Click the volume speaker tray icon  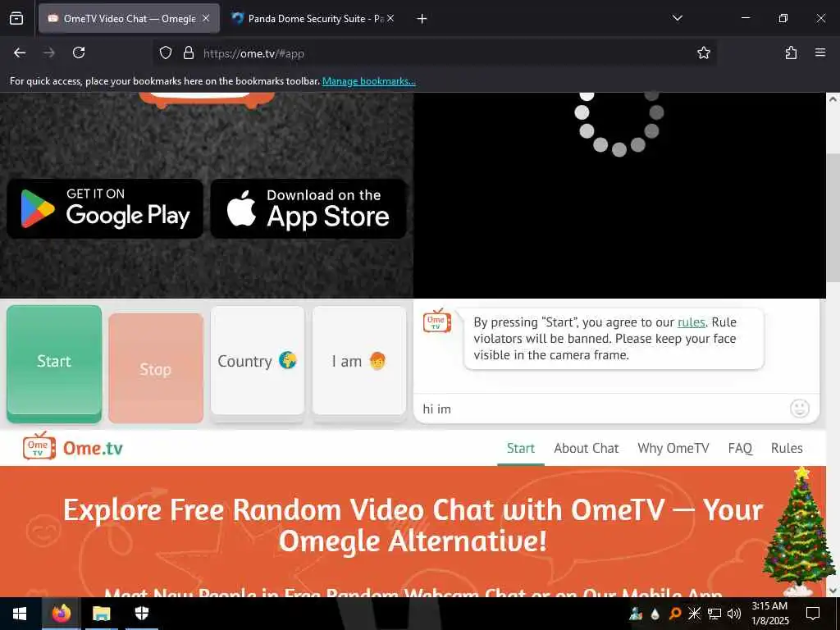point(734,614)
